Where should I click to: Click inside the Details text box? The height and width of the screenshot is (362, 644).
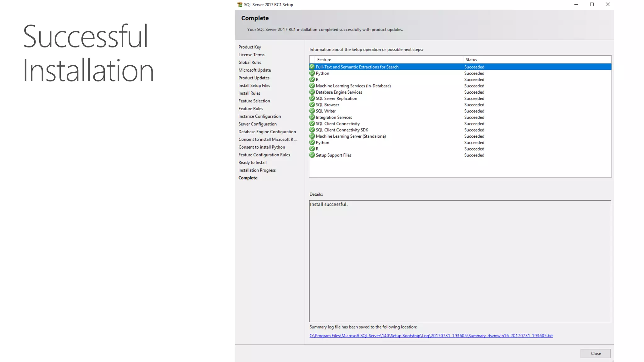click(x=460, y=261)
